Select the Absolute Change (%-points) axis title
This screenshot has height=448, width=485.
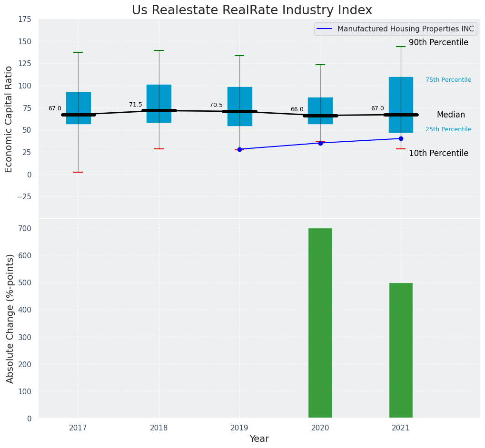10,318
